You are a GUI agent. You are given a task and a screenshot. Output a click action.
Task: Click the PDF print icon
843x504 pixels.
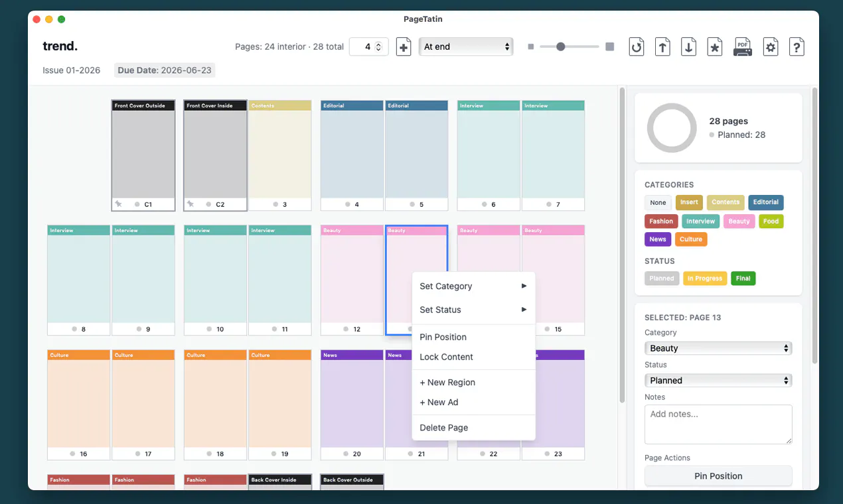coord(743,47)
